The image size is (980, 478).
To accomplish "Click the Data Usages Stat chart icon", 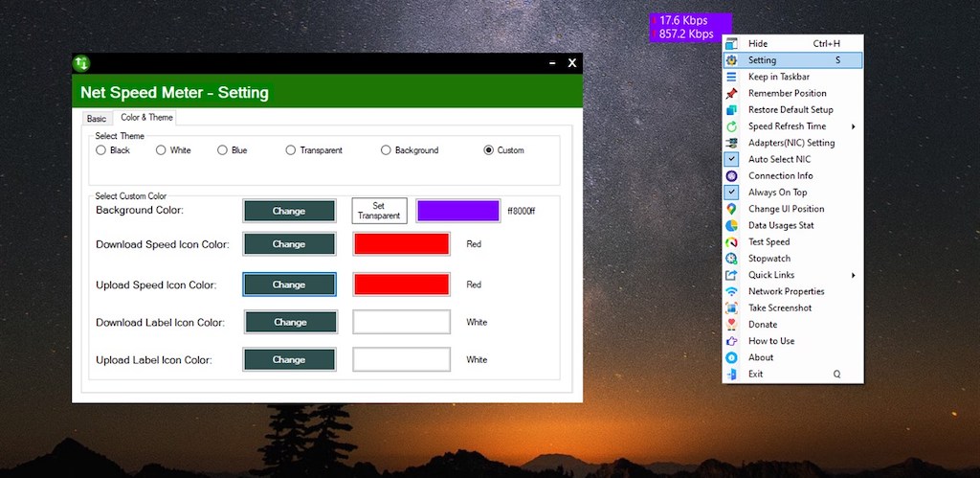I will (x=731, y=225).
